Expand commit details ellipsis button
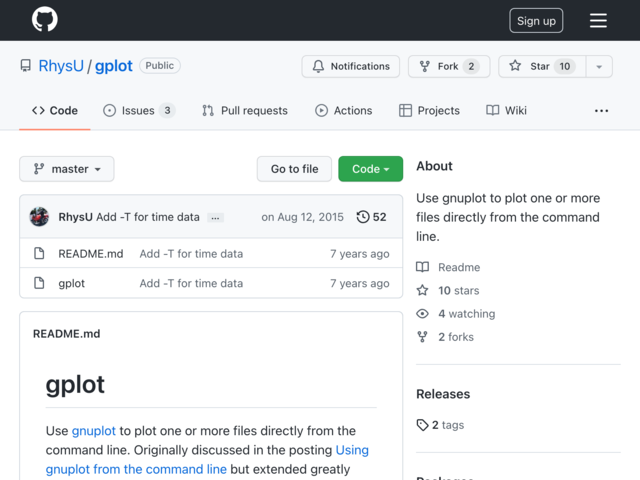640x480 pixels. coord(215,218)
